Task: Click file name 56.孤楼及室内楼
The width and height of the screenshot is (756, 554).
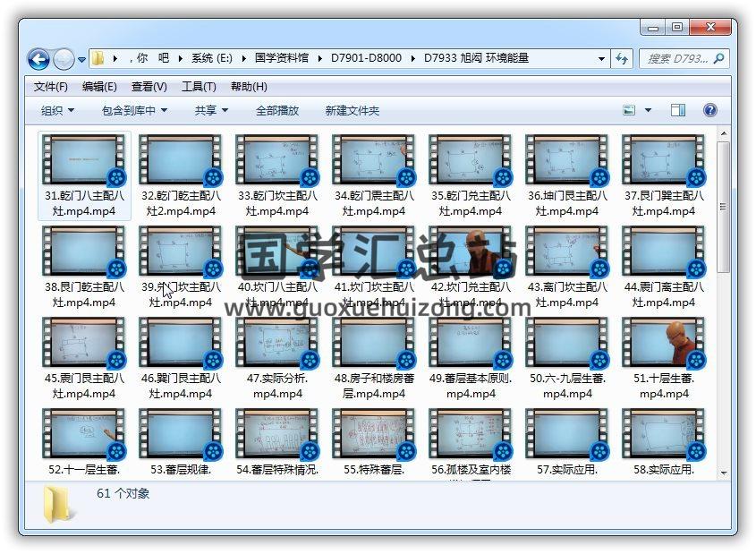Action: point(471,470)
